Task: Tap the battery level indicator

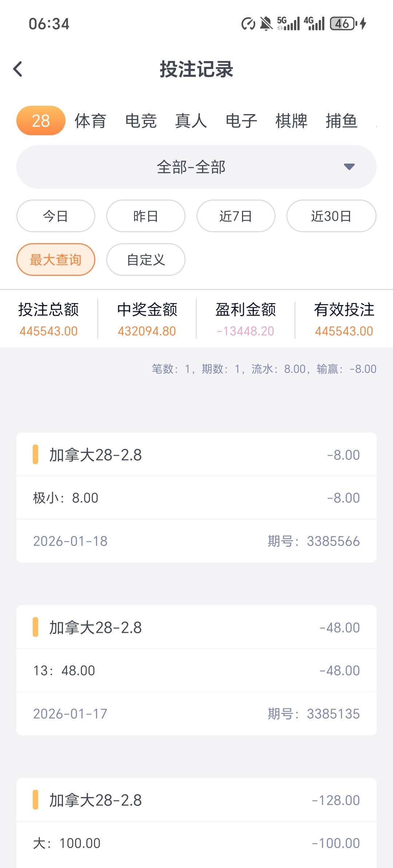Action: pos(342,24)
